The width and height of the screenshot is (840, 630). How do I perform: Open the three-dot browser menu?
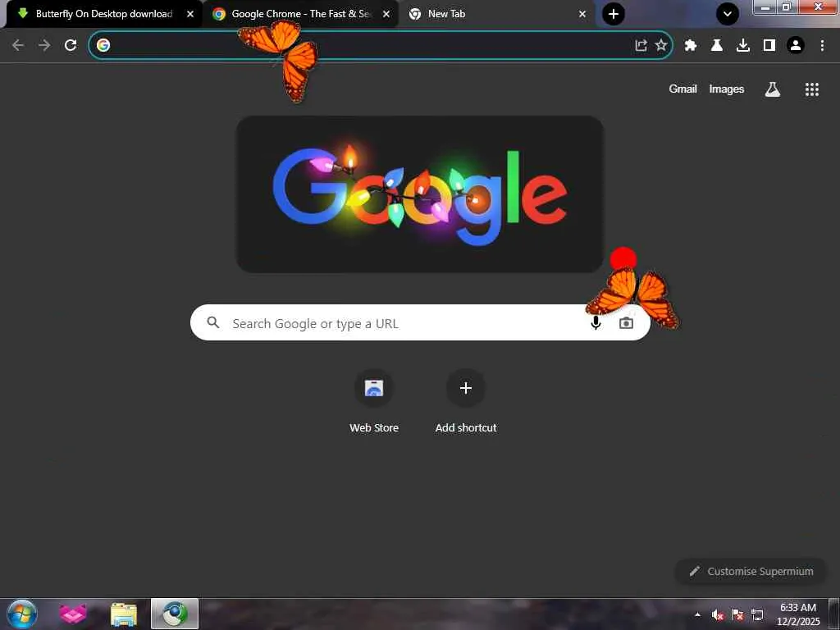822,45
